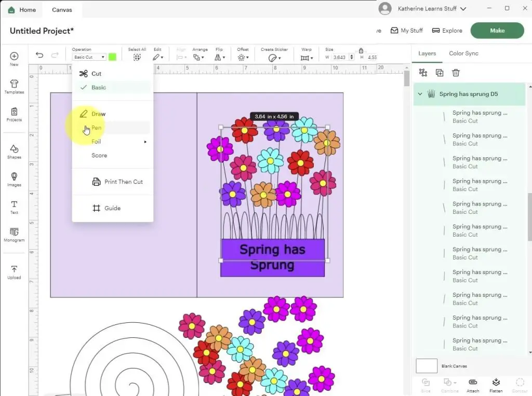Click the green Make button
Image resolution: width=532 pixels, height=396 pixels.
(497, 31)
